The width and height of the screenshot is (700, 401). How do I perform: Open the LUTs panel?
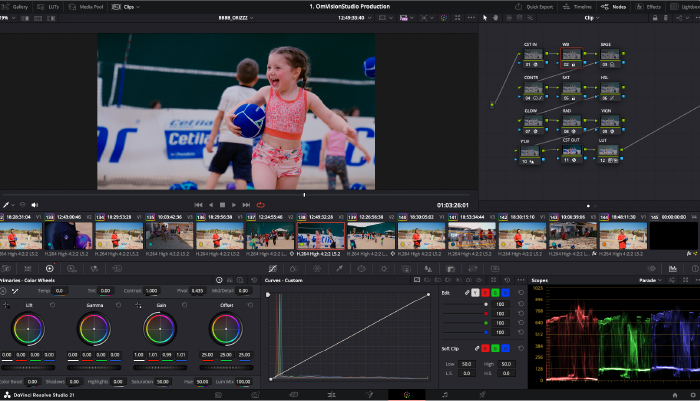click(x=48, y=7)
